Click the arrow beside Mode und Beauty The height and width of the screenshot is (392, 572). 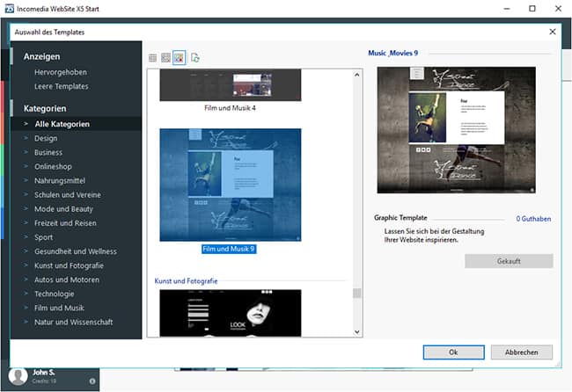click(26, 209)
